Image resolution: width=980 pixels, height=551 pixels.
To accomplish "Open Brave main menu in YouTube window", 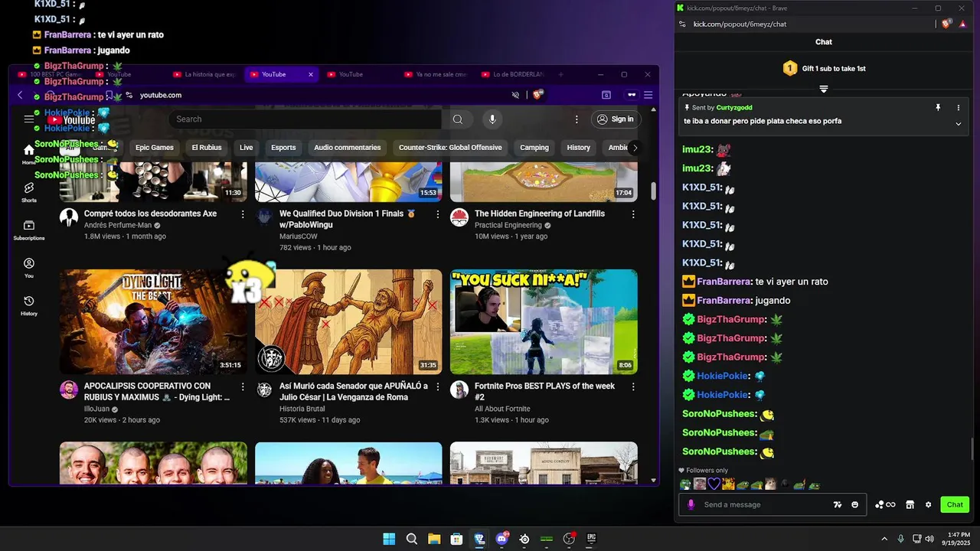I will 648,95.
